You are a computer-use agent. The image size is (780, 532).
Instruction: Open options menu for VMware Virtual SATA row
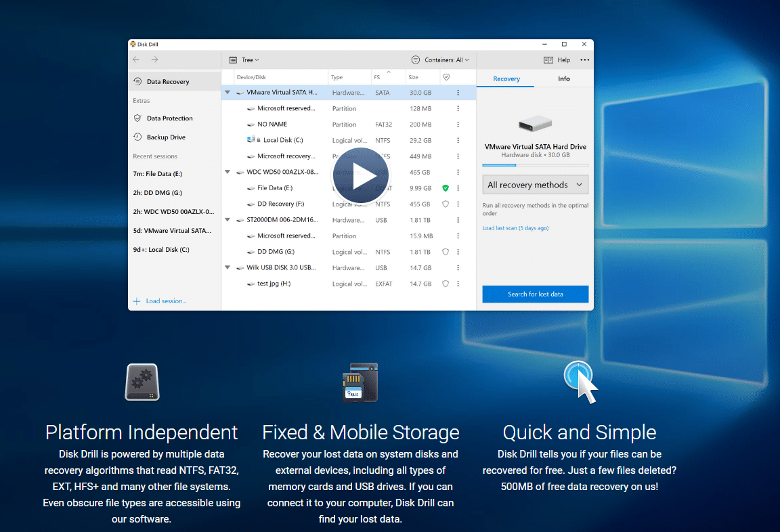(x=458, y=93)
